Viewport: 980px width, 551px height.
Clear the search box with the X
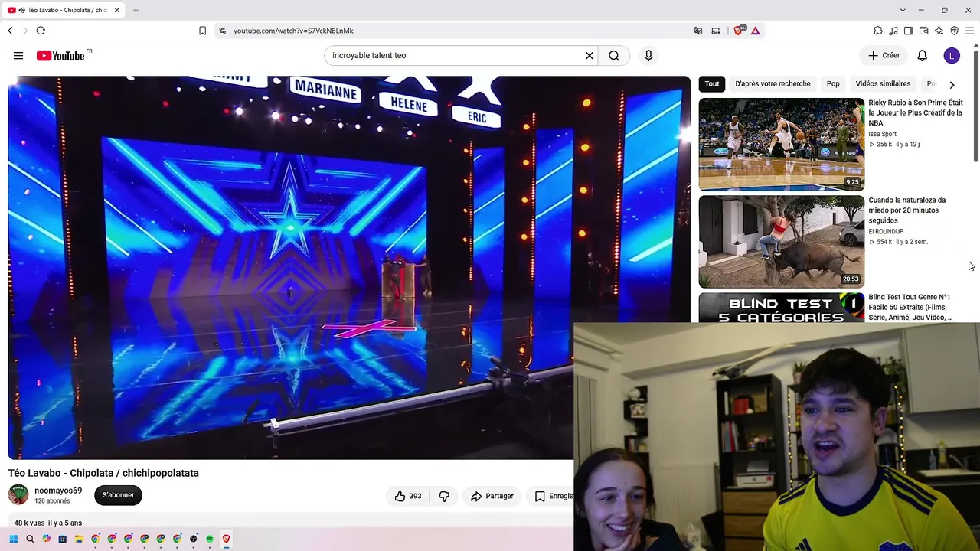[590, 55]
